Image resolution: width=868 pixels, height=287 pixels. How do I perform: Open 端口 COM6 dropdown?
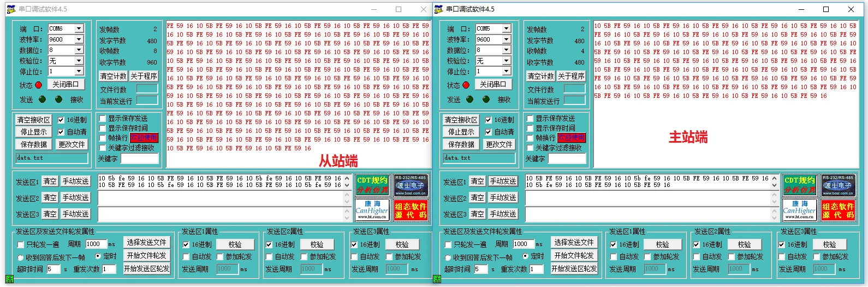(x=79, y=28)
